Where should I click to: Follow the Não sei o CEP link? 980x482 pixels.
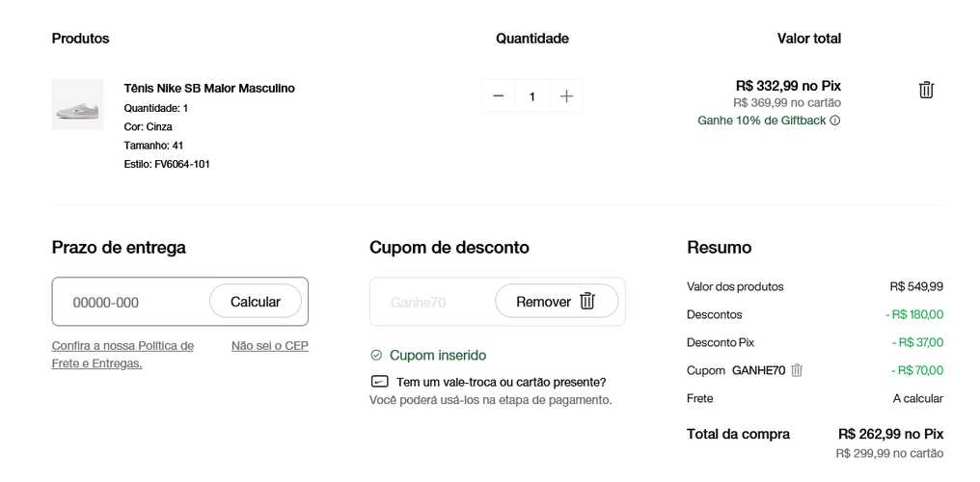pos(270,346)
